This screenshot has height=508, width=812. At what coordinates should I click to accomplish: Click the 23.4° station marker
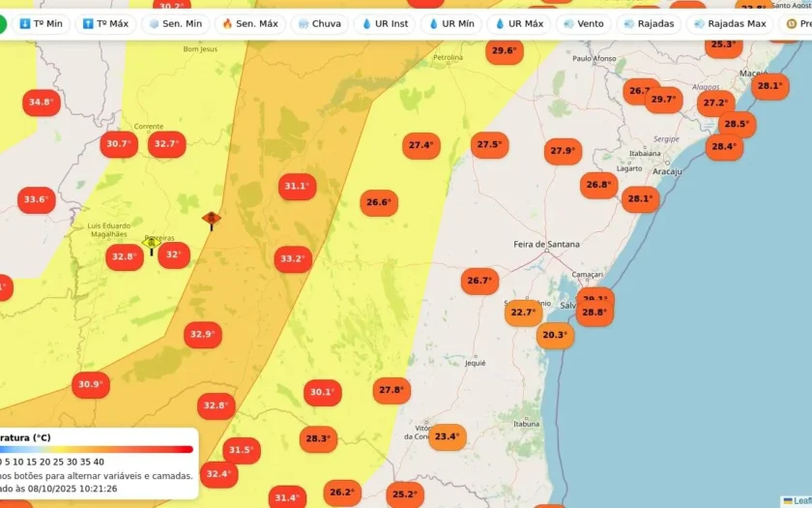pos(448,437)
